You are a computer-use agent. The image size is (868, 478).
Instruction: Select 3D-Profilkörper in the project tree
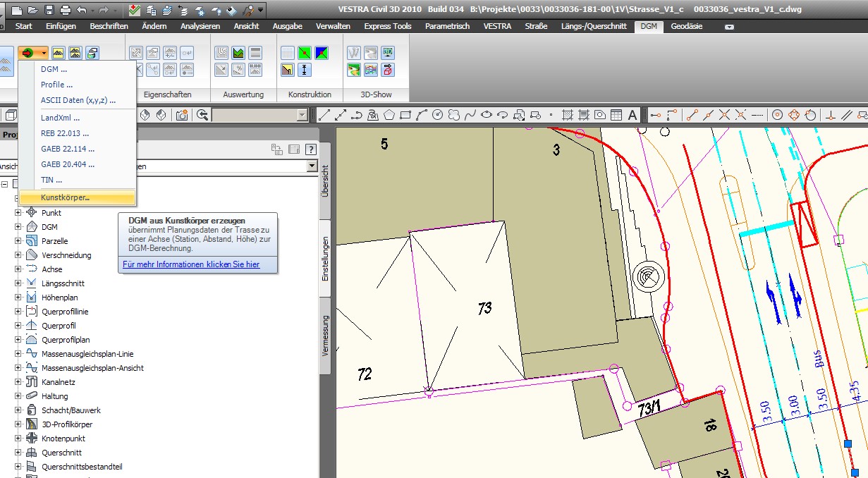67,424
